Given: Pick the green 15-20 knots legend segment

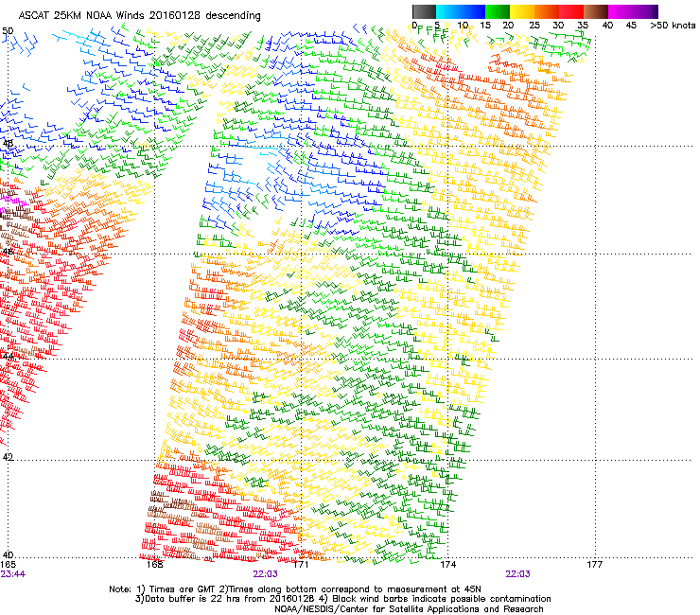Looking at the screenshot, I should [498, 11].
